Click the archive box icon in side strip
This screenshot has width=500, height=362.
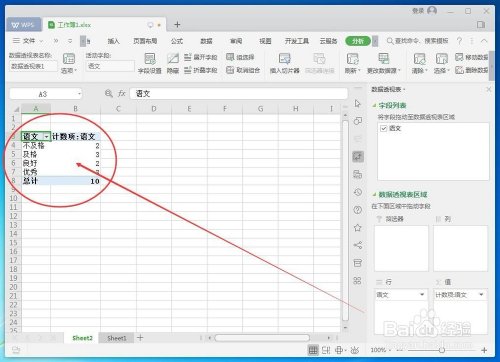click(358, 263)
